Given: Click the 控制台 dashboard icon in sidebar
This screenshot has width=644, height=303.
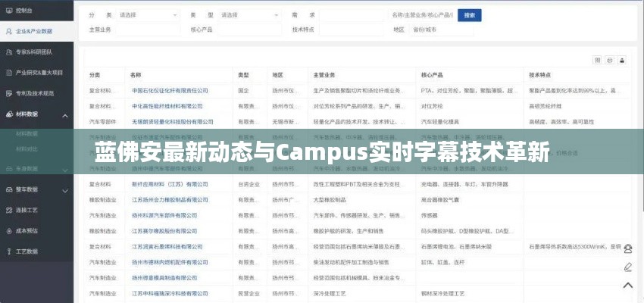Looking at the screenshot, I should 8,11.
